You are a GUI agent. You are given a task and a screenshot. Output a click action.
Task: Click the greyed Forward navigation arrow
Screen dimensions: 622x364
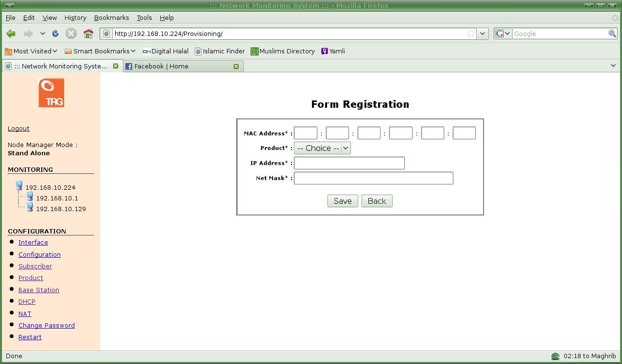pos(28,33)
